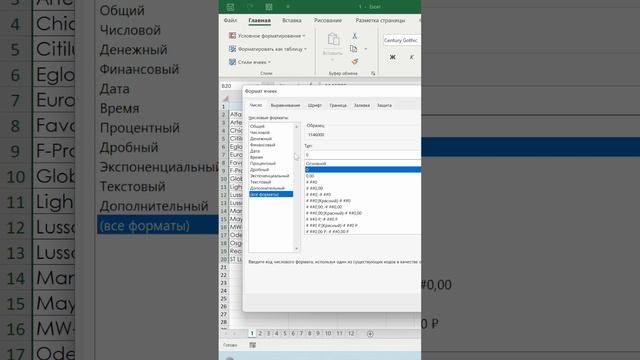Open sheet tab 10
Screen dimensions: 640x360
coord(328,333)
